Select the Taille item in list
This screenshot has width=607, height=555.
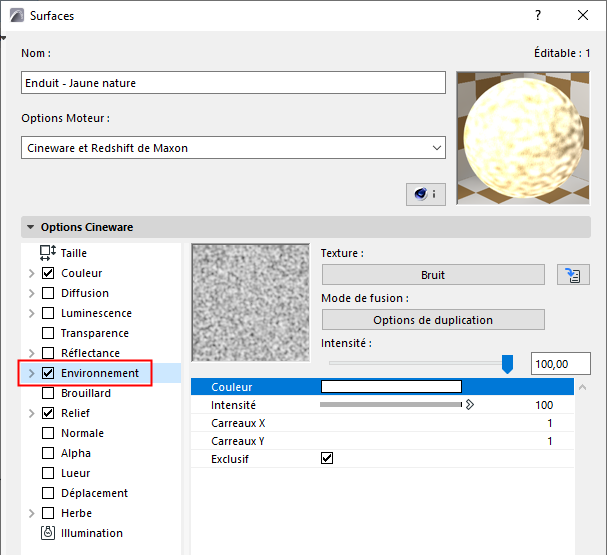(x=74, y=253)
